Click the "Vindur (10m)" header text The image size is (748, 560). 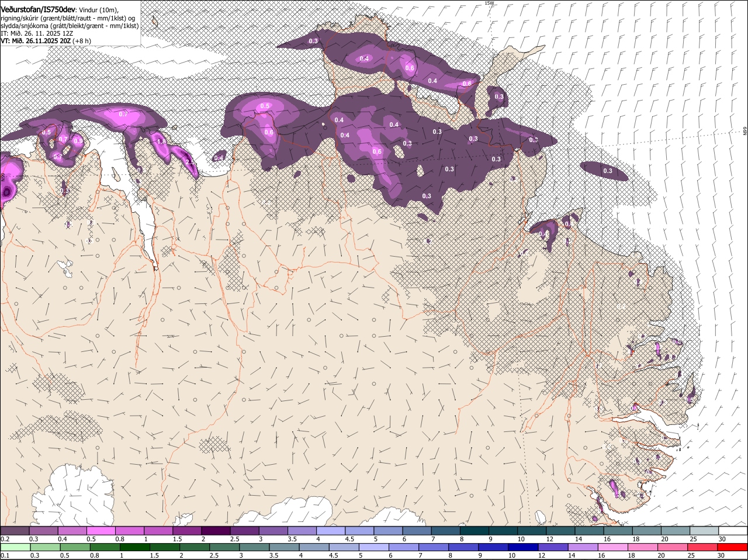pos(99,10)
